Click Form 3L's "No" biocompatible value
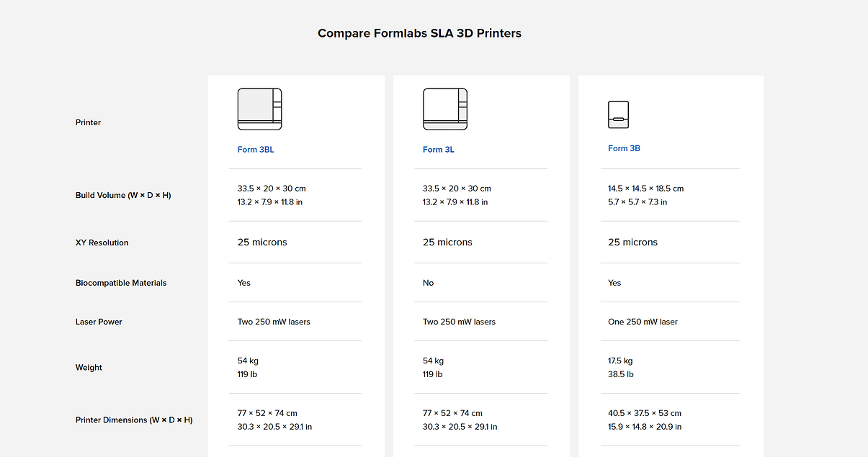Screen dimensions: 868x457 point(428,283)
